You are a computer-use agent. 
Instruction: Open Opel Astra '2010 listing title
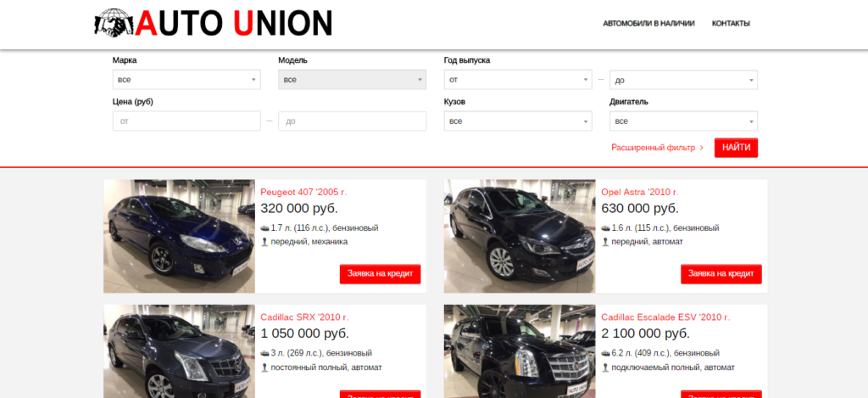click(x=640, y=193)
